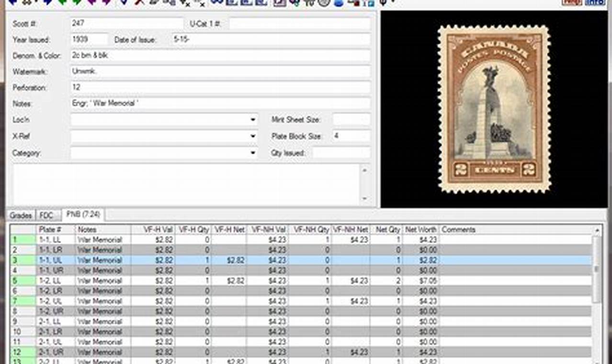The image size is (612, 364).
Task: Click the red X delete record icon
Action: tap(139, 3)
